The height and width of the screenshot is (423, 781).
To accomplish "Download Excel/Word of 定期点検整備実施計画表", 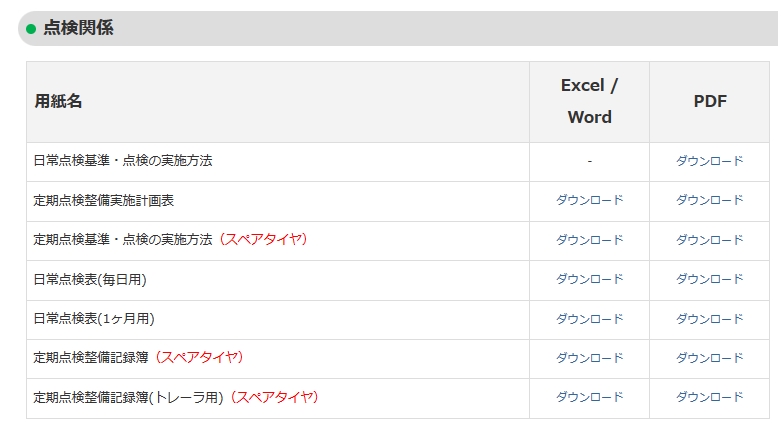I will 589,200.
